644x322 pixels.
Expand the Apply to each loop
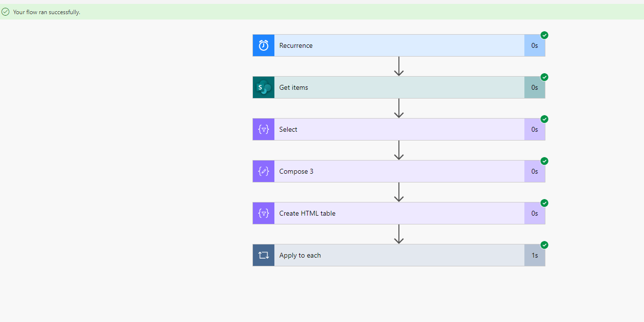pyautogui.click(x=399, y=255)
